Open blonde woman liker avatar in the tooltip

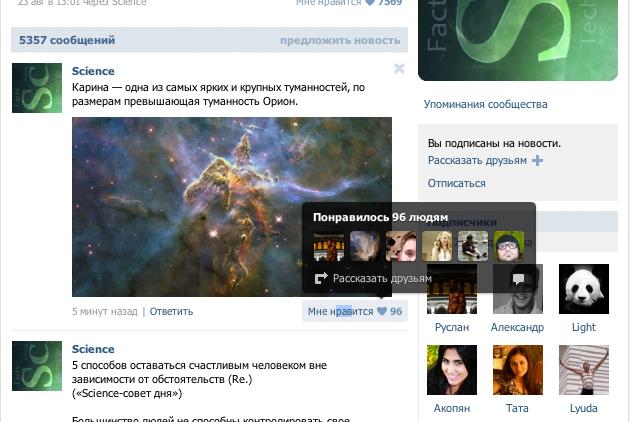click(x=437, y=246)
